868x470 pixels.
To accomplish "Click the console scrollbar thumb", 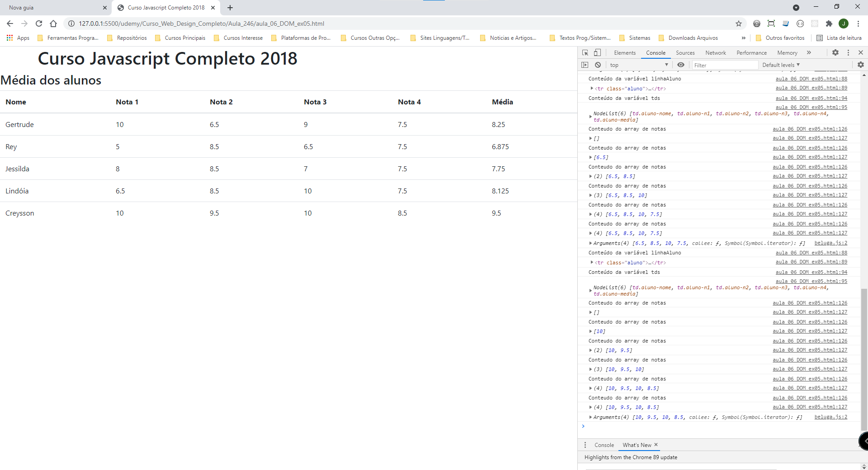I will point(864,359).
